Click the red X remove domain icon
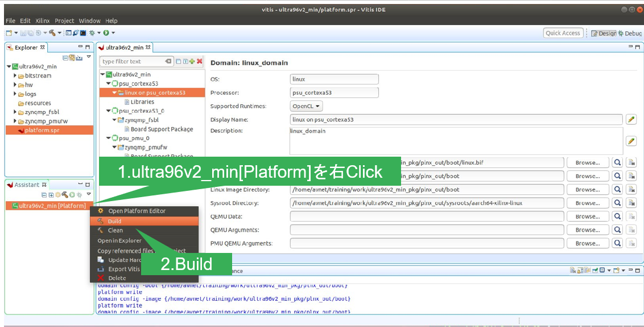Viewport: 644px width, 327px height. click(199, 62)
